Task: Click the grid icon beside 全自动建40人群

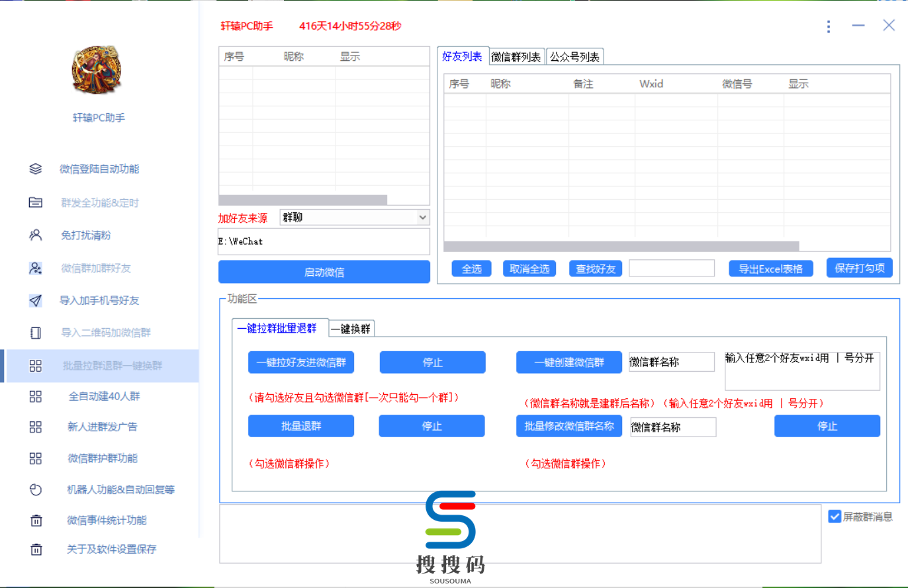Action: coord(36,396)
